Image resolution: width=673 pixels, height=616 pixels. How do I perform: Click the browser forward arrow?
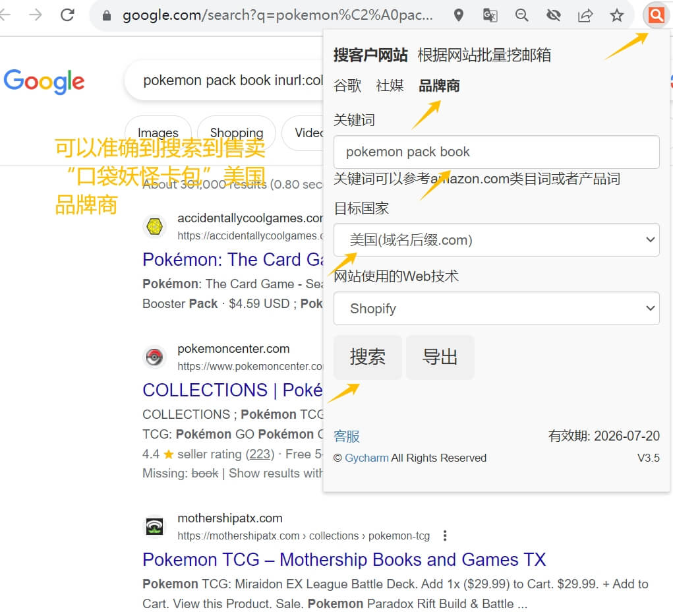pyautogui.click(x=36, y=15)
